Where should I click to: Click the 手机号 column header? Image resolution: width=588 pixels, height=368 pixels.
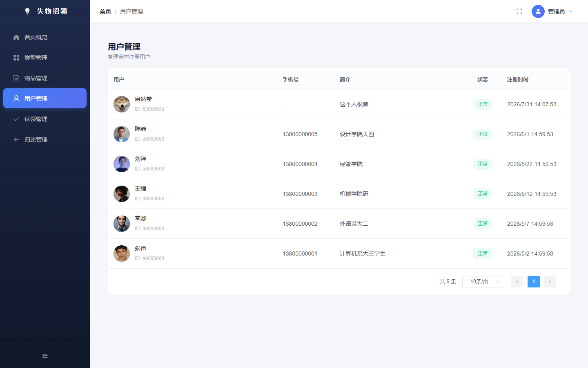(x=290, y=79)
